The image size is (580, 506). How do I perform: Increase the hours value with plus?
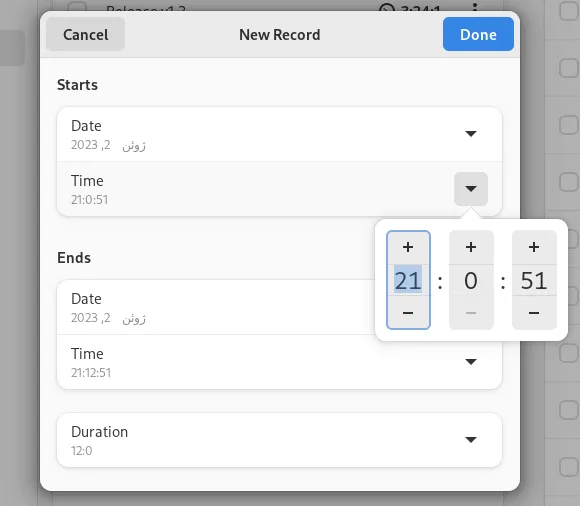(x=408, y=247)
